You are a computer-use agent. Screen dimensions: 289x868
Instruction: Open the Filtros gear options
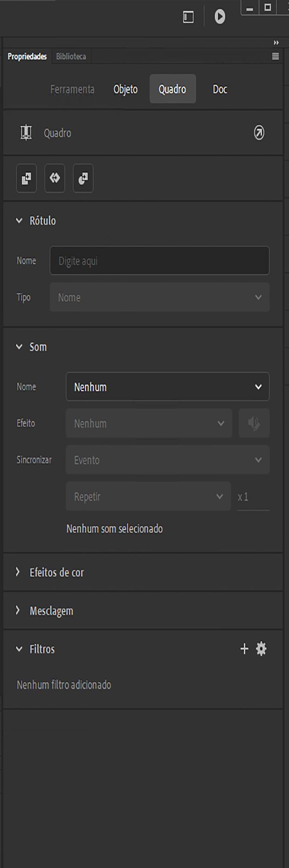(x=261, y=649)
